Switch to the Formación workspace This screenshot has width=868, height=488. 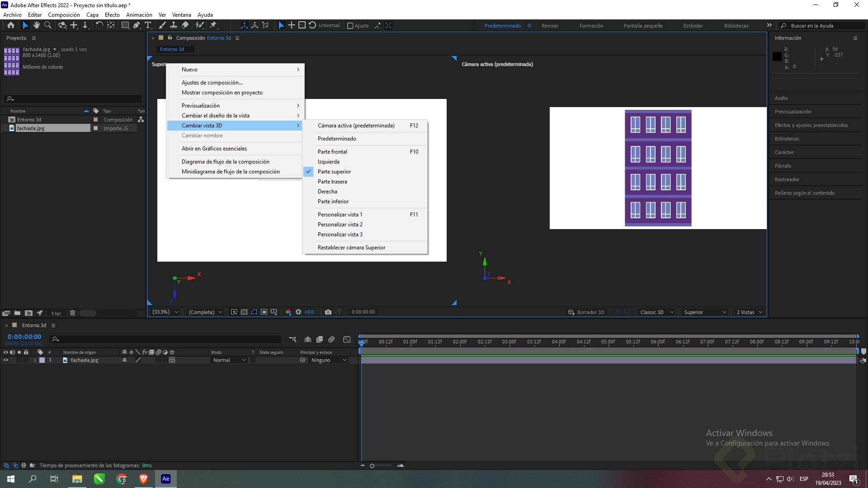591,26
